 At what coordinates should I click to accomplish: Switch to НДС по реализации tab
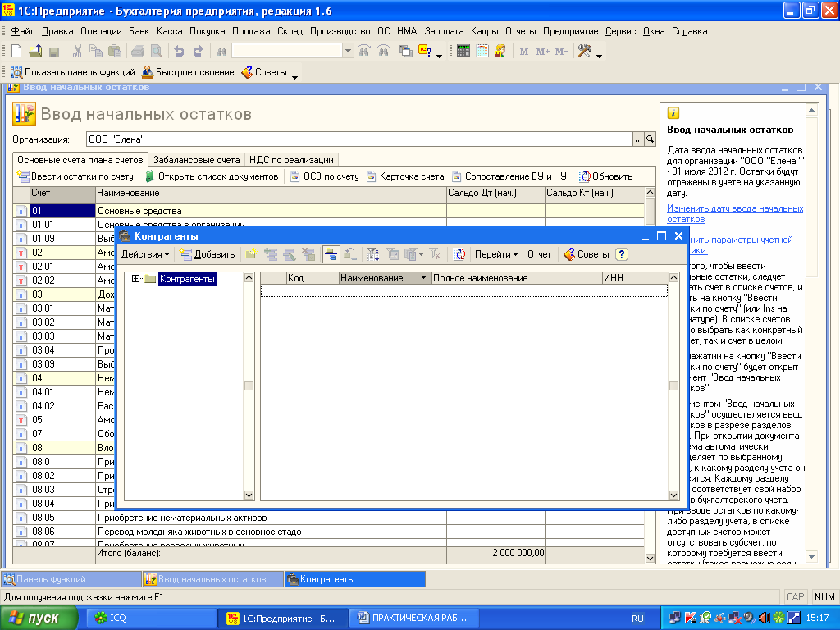tap(291, 160)
